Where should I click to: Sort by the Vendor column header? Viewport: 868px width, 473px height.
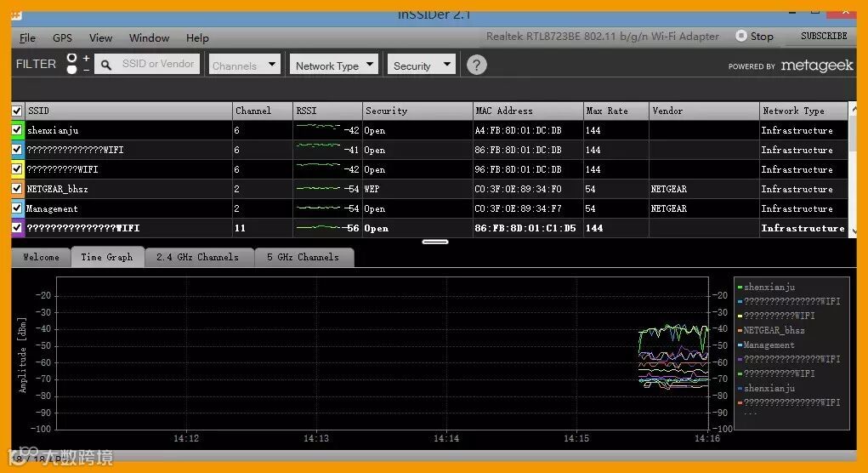704,111
